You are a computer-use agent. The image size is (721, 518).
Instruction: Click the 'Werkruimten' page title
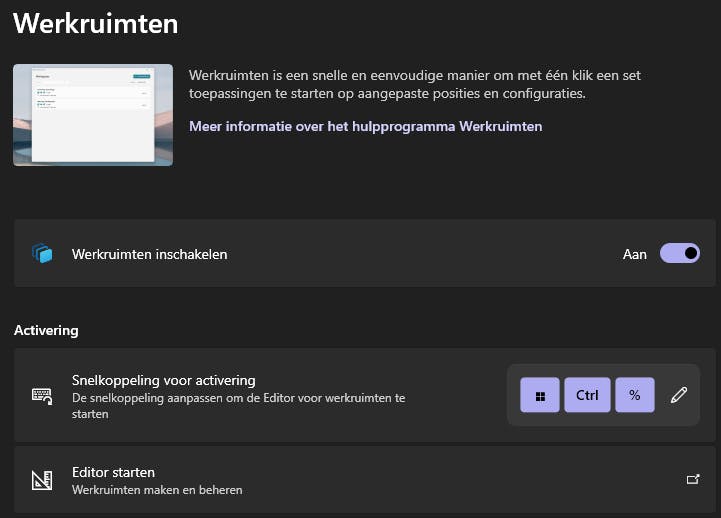96,23
